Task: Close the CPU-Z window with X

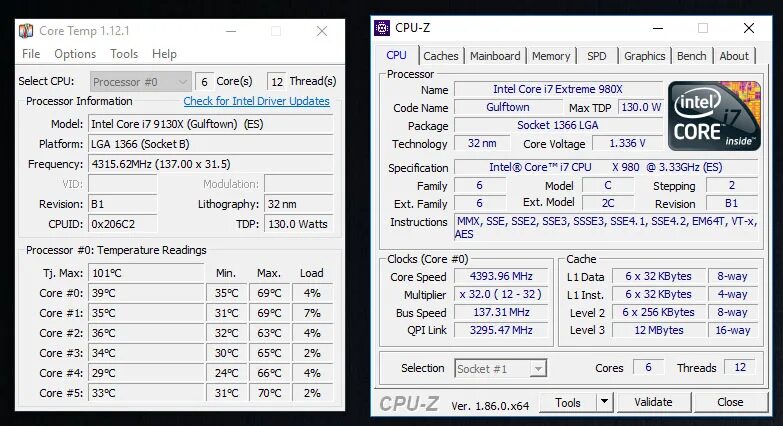Action: pos(749,28)
